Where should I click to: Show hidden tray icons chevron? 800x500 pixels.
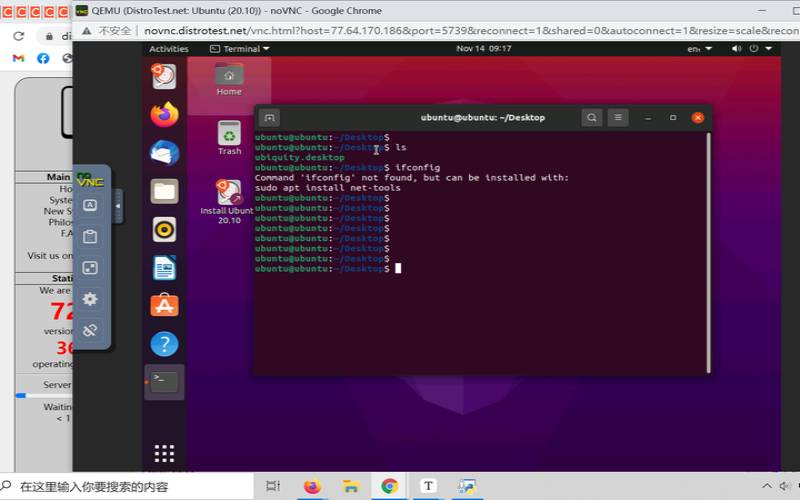766,486
